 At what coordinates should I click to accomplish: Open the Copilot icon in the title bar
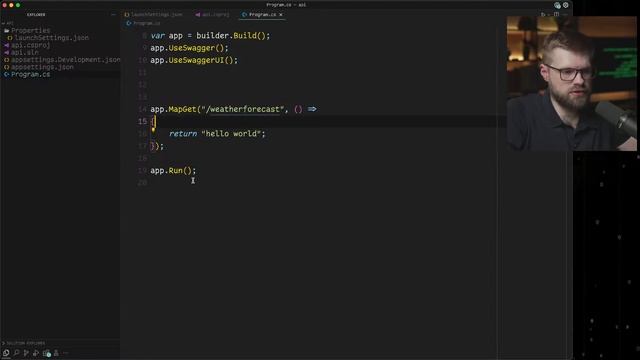pos(557,5)
